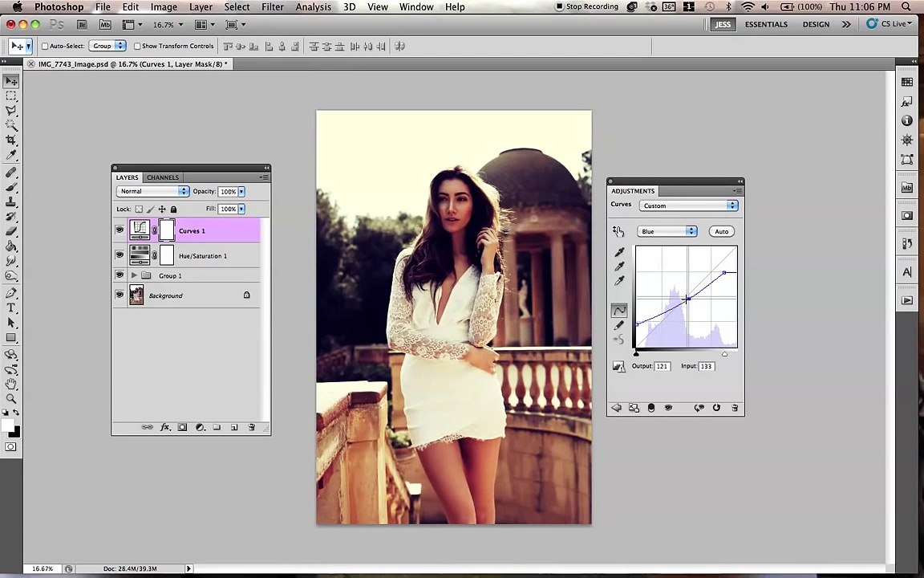Click the delete layer trash icon in Layers
Image resolution: width=924 pixels, height=578 pixels.
pyautogui.click(x=252, y=427)
